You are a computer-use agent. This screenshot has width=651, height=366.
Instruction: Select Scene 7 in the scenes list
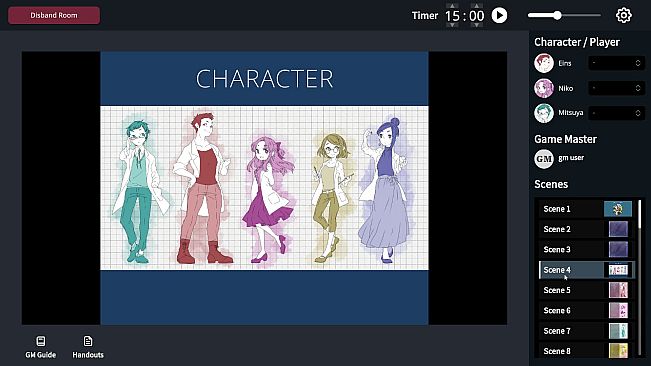pyautogui.click(x=587, y=331)
